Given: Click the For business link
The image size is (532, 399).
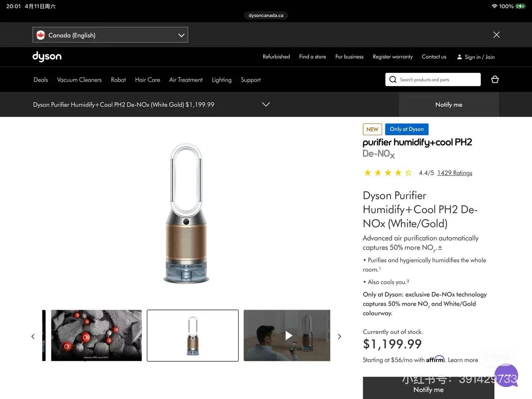Looking at the screenshot, I should pyautogui.click(x=349, y=57).
